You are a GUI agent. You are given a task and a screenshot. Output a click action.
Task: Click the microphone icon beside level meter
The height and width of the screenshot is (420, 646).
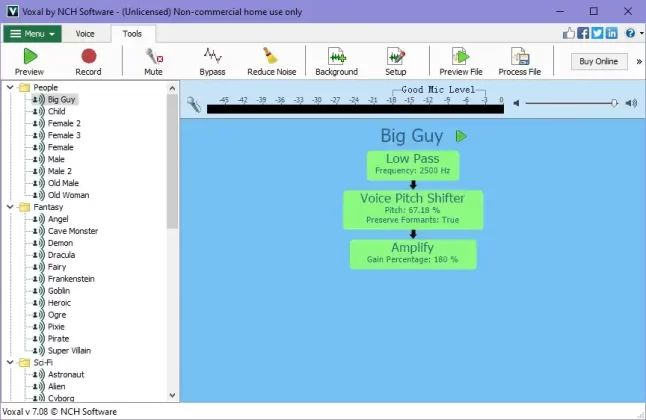194,104
